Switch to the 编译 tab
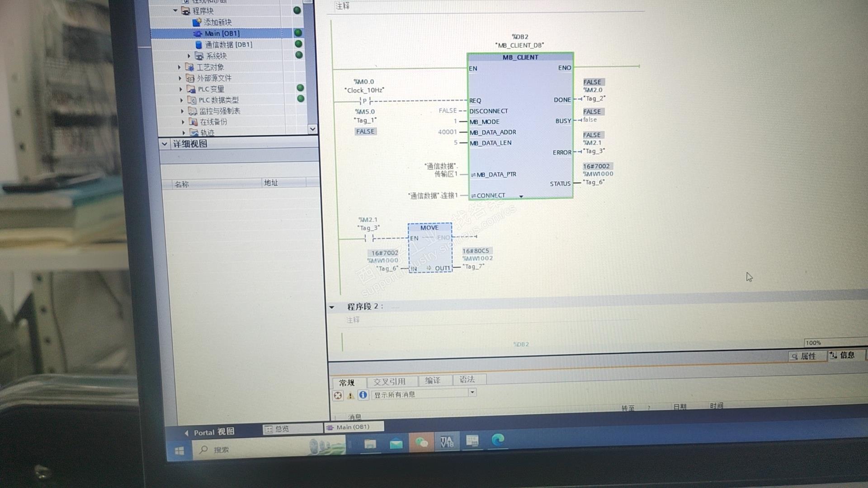Viewport: 868px width, 488px height. tap(433, 381)
